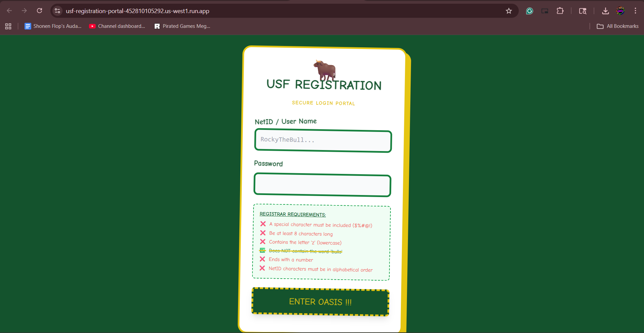
Task: Click the alphabetical order NetID requirement
Action: 321,269
